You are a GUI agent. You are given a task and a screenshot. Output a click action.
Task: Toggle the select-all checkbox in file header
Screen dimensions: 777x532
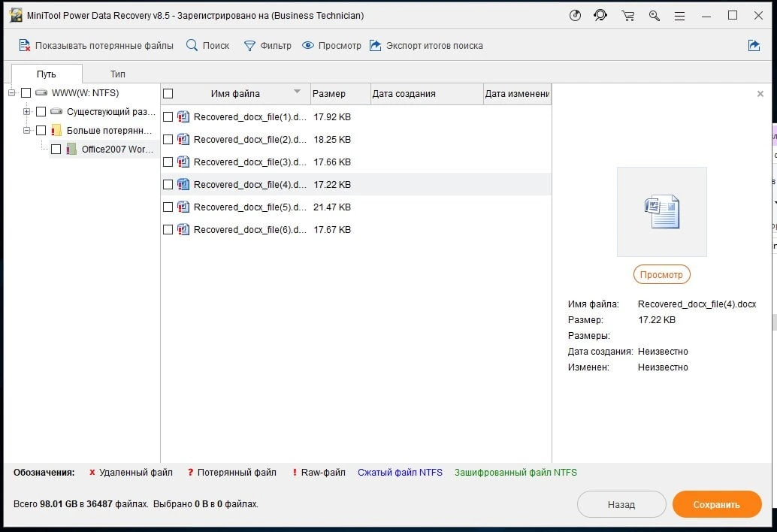168,94
